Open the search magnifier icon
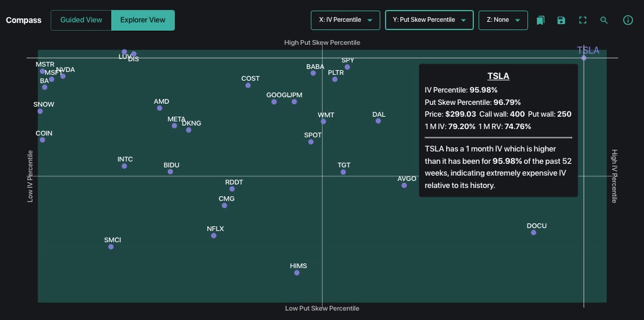The height and width of the screenshot is (320, 644). pos(604,20)
